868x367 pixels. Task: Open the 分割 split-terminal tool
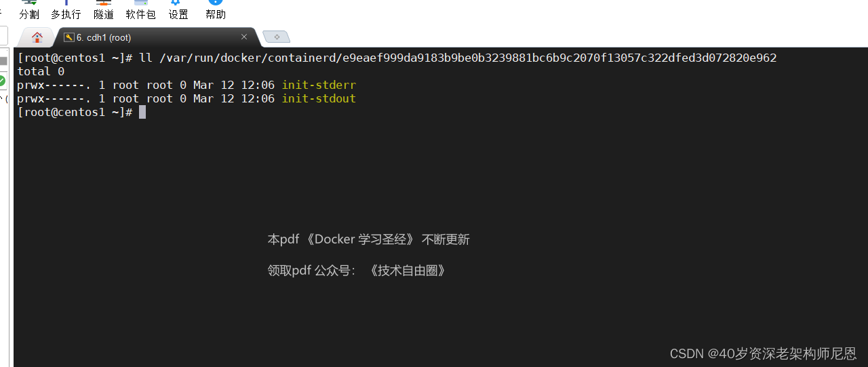click(x=28, y=9)
